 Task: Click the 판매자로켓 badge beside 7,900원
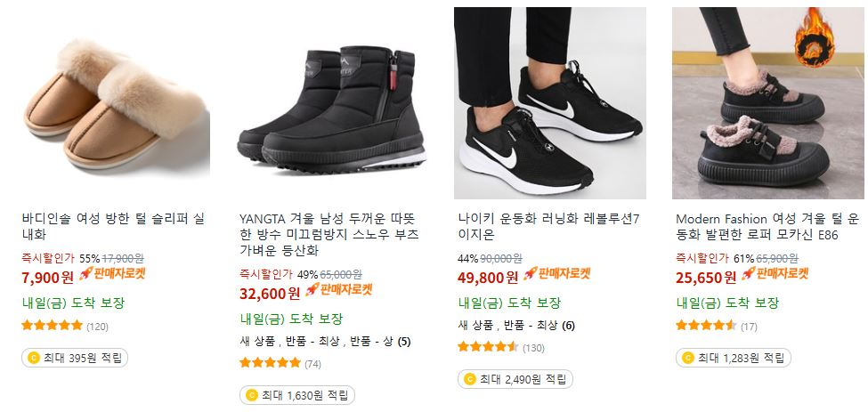[112, 274]
